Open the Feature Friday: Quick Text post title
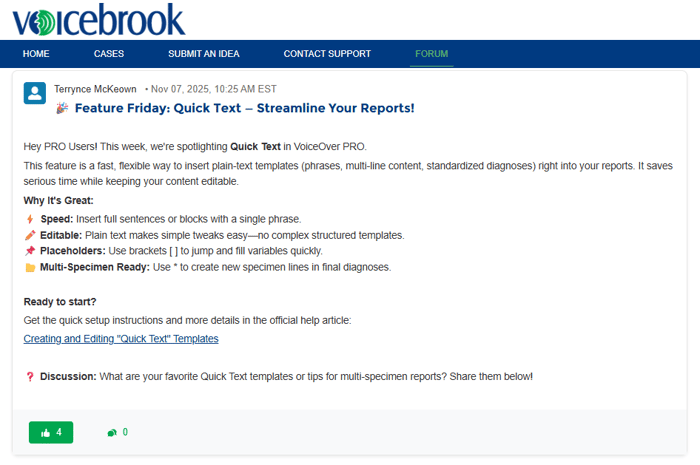 coord(244,108)
